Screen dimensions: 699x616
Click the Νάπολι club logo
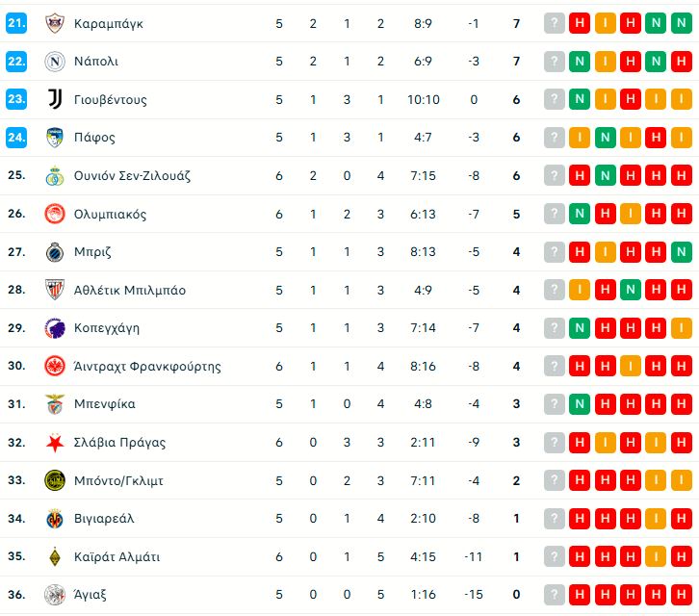[55, 62]
